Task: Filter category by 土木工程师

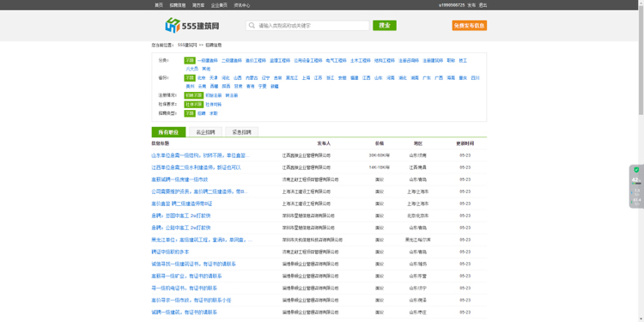Action: tap(361, 60)
